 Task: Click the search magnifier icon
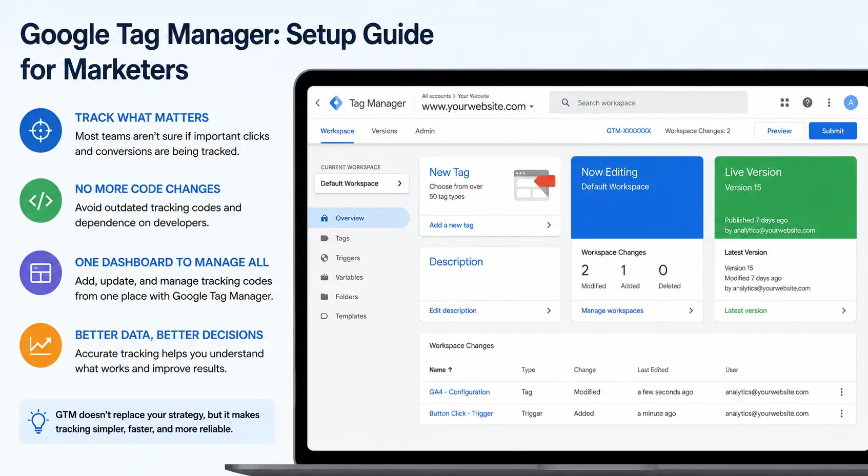point(566,102)
